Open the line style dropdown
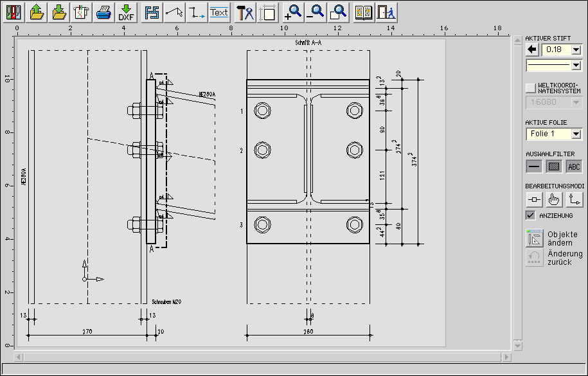This screenshot has height=376, width=588. [576, 65]
